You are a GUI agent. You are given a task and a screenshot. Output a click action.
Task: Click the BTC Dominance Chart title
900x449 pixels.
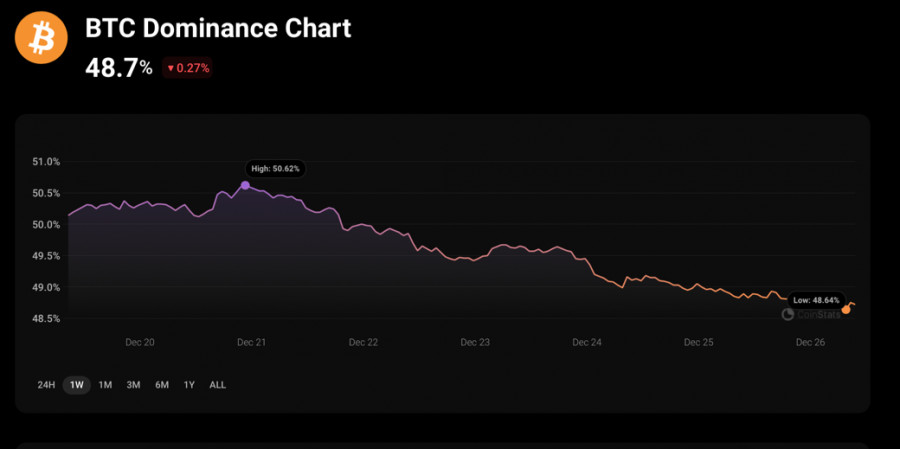[219, 28]
